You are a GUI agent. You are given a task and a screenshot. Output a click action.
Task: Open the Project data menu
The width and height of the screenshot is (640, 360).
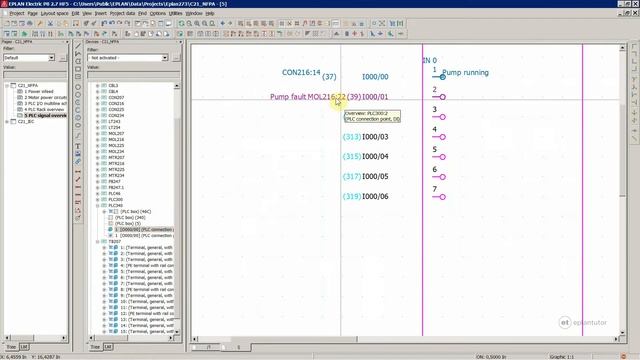(x=122, y=13)
